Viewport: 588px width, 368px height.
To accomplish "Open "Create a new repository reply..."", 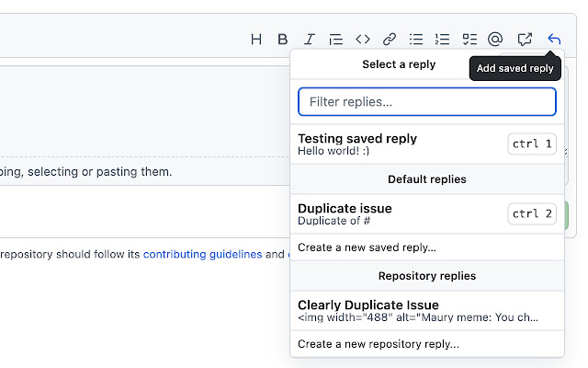I will [379, 344].
